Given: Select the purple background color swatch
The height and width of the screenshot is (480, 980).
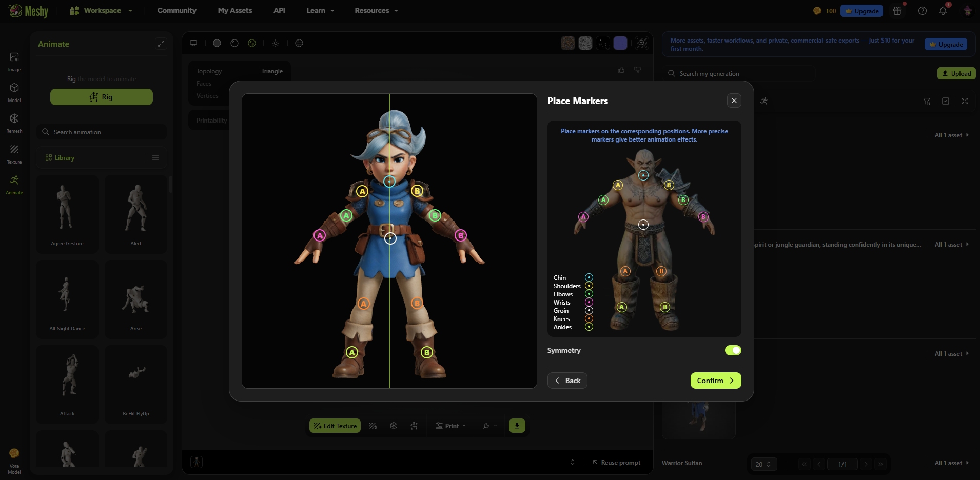Looking at the screenshot, I should (x=620, y=44).
